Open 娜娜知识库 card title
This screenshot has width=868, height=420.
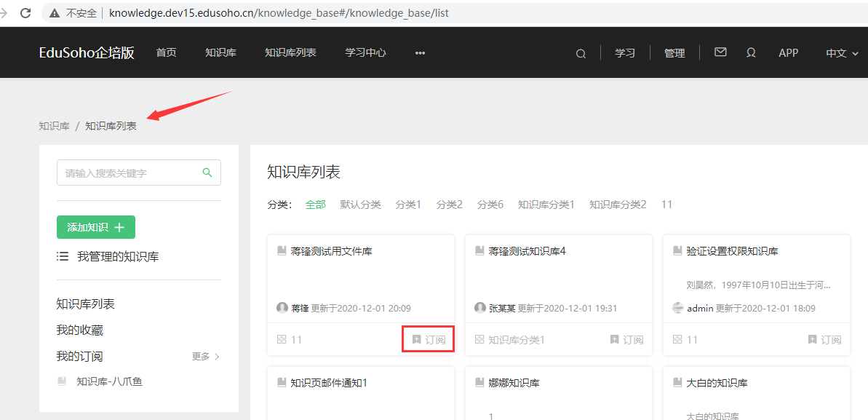pyautogui.click(x=514, y=383)
